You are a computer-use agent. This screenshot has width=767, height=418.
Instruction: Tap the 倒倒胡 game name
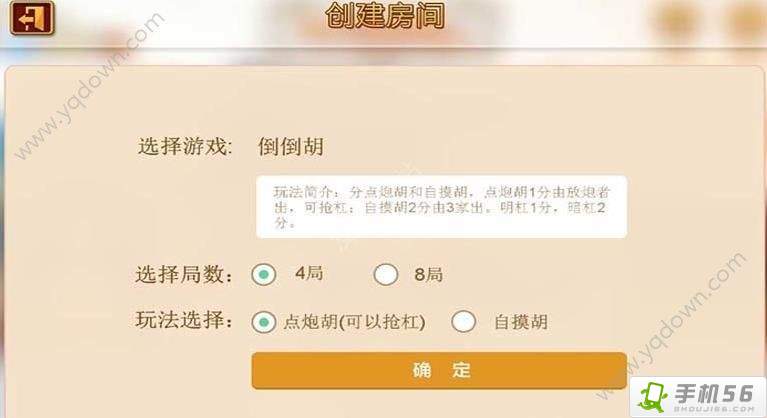point(291,147)
